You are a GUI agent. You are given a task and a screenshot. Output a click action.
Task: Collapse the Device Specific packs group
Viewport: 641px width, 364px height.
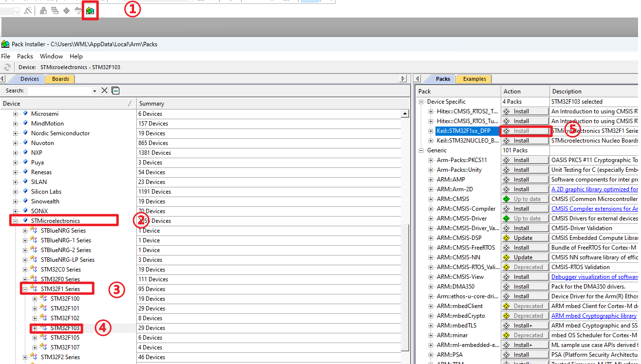click(422, 102)
